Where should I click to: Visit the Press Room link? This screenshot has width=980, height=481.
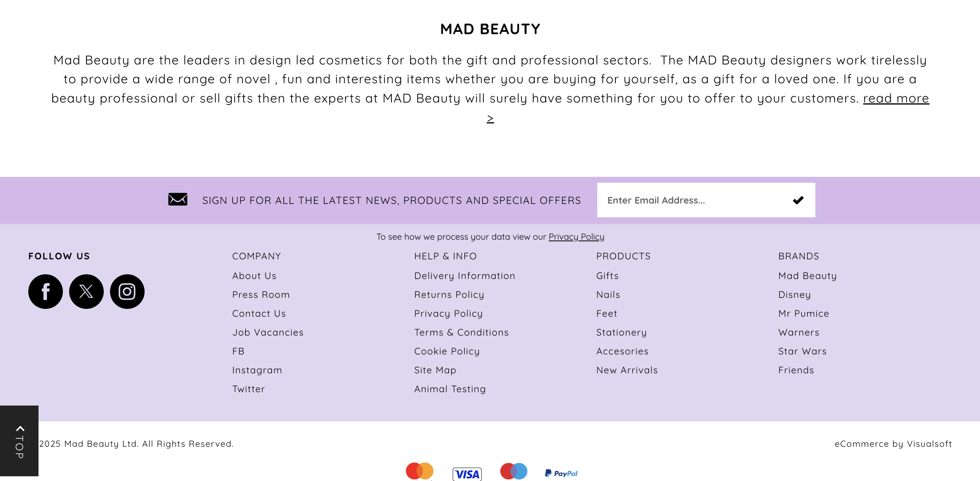[x=261, y=295]
